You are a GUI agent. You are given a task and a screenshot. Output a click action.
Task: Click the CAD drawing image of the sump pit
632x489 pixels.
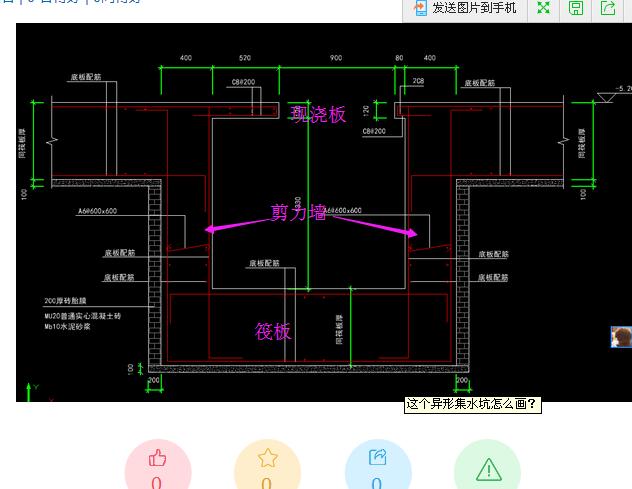[x=324, y=212]
